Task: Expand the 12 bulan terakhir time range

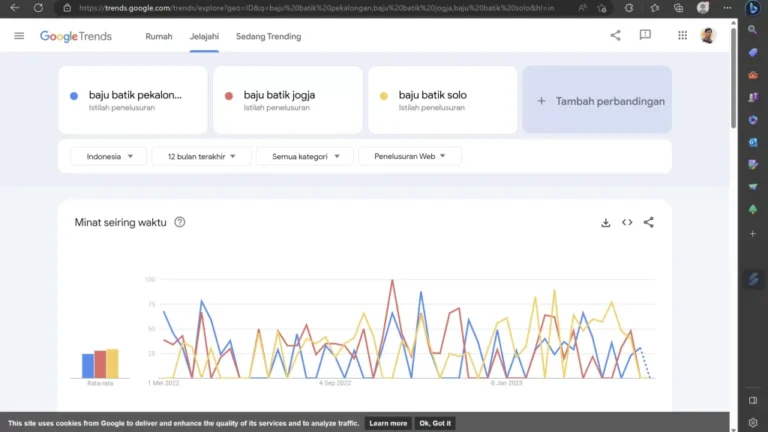Action: [x=201, y=156]
